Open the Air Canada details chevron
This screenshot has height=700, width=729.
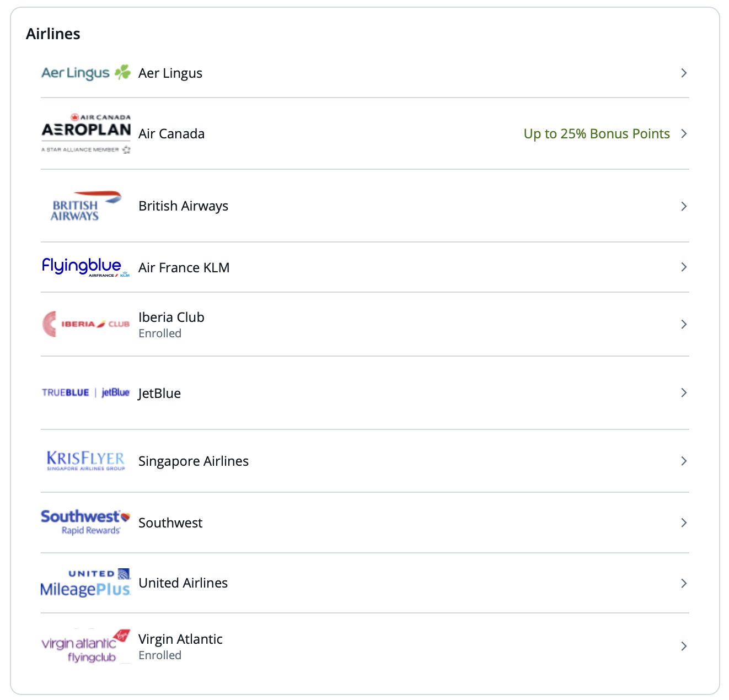tap(684, 133)
